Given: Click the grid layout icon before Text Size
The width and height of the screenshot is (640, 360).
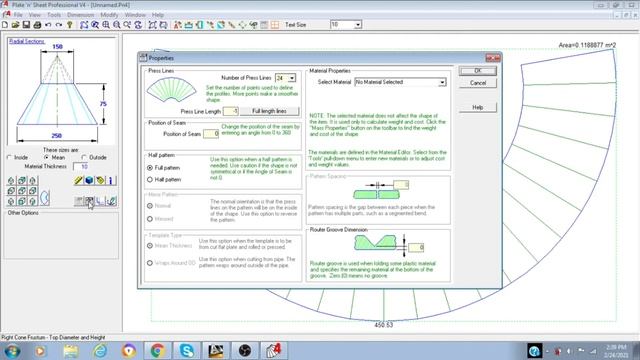Looking at the screenshot, I should 275,25.
